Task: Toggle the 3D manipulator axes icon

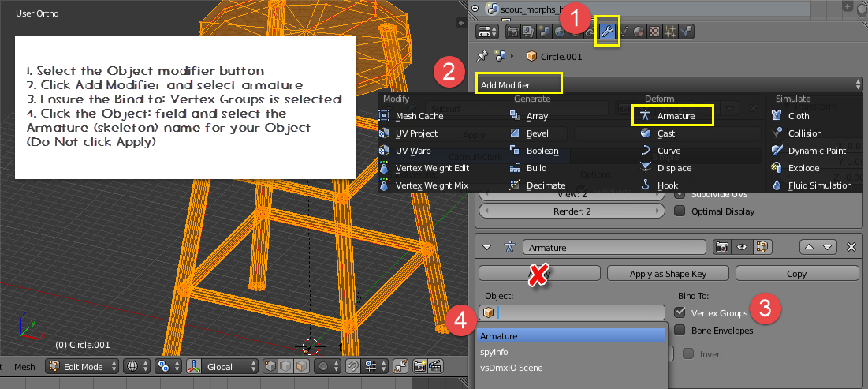Action: tap(193, 366)
